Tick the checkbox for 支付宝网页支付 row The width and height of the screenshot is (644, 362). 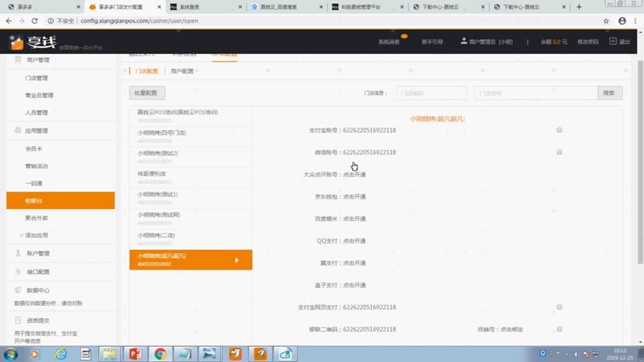point(559,307)
